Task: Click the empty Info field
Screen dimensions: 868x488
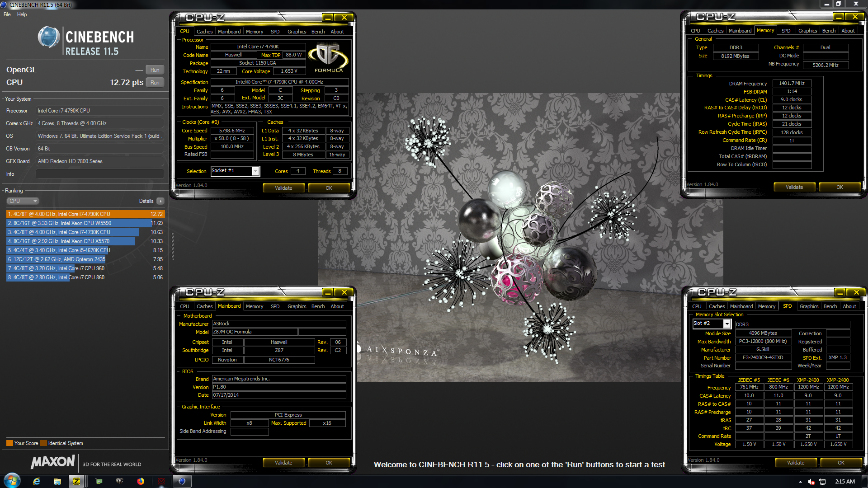Action: point(100,174)
